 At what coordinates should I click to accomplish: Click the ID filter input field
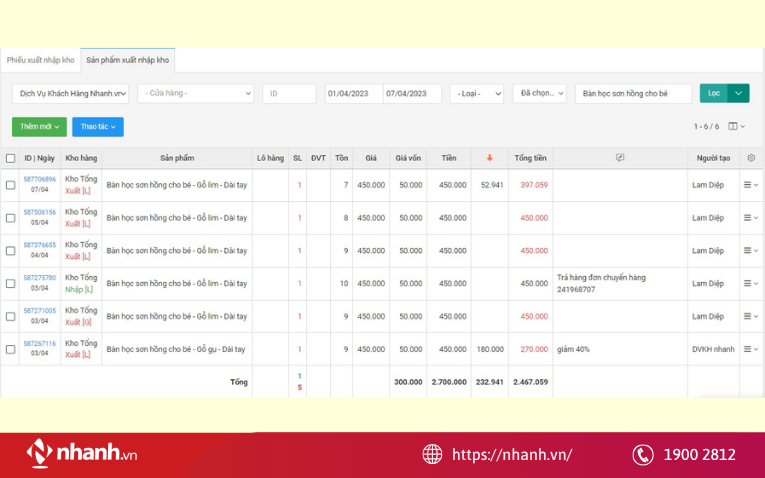pyautogui.click(x=289, y=93)
